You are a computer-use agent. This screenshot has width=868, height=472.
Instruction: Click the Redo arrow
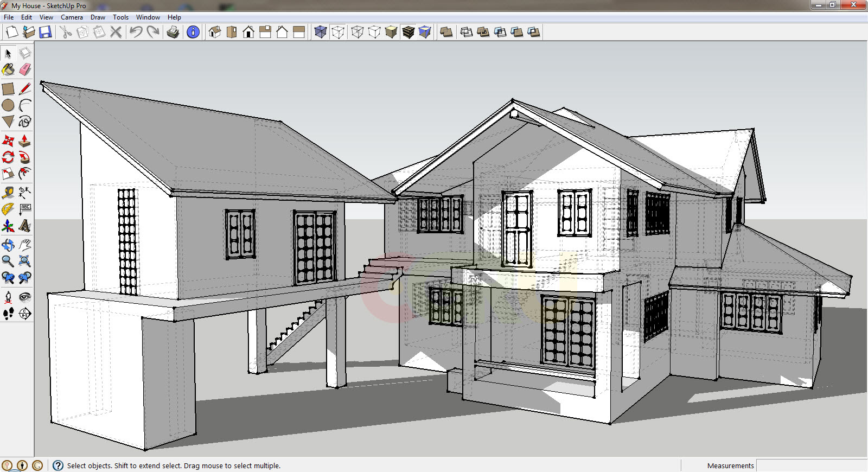click(153, 32)
